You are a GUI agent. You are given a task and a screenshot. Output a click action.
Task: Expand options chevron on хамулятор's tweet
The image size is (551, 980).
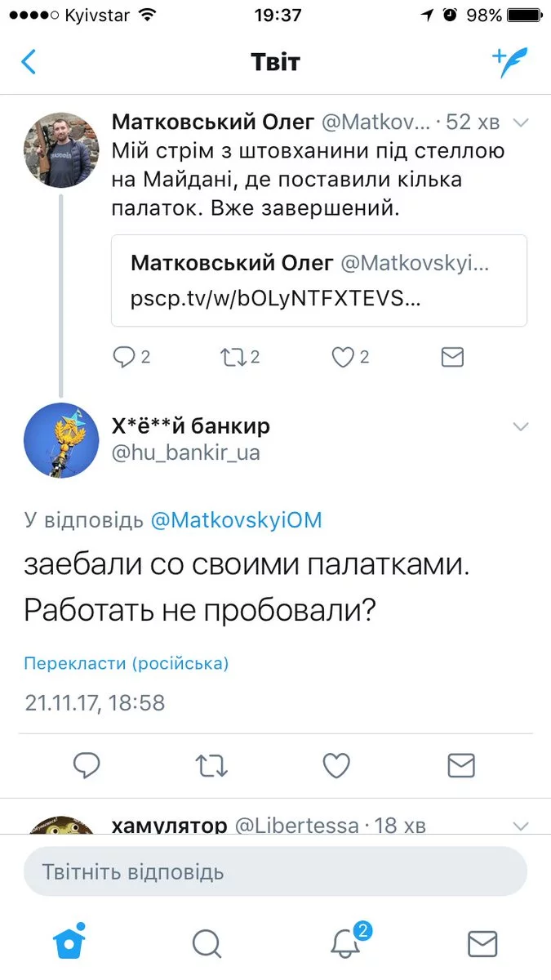[520, 825]
